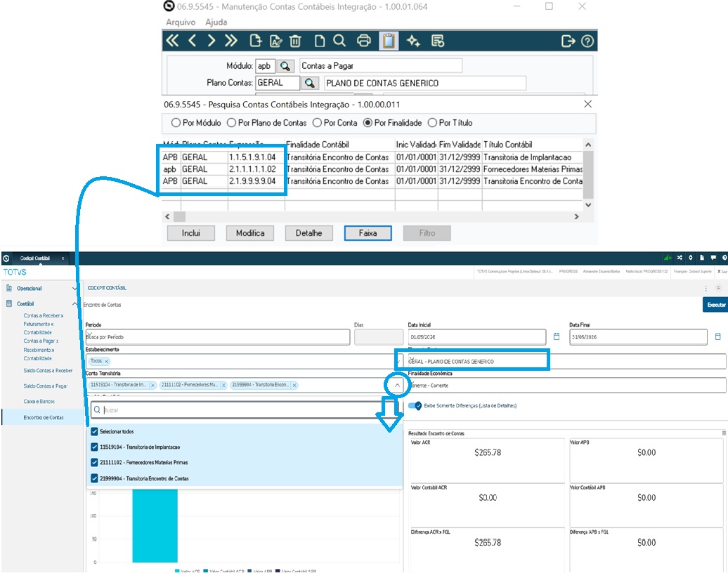Open the Finalidade Econômica dropdown
The width and height of the screenshot is (728, 585).
[x=567, y=385]
